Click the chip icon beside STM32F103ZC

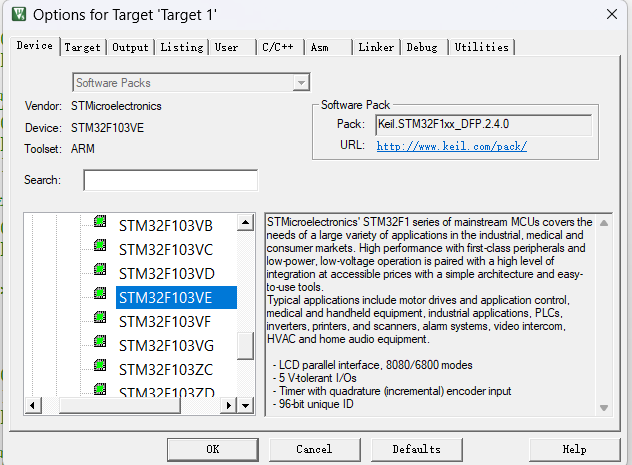[x=100, y=365]
